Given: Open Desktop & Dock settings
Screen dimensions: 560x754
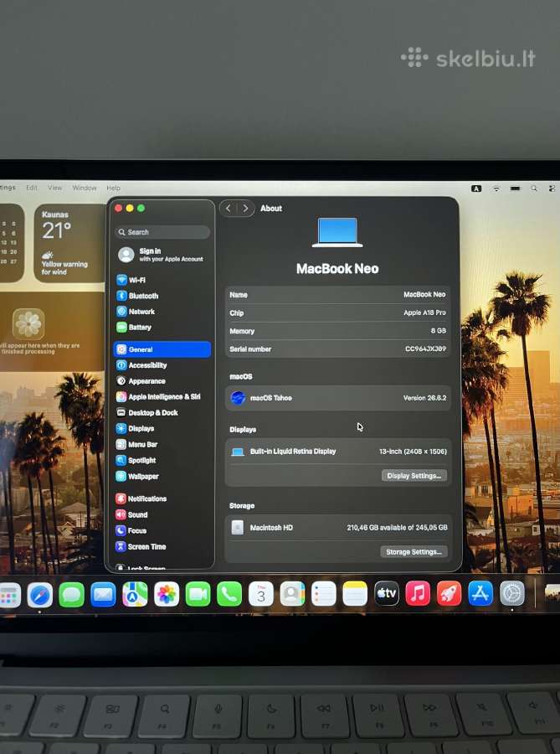Looking at the screenshot, I should tap(162, 413).
